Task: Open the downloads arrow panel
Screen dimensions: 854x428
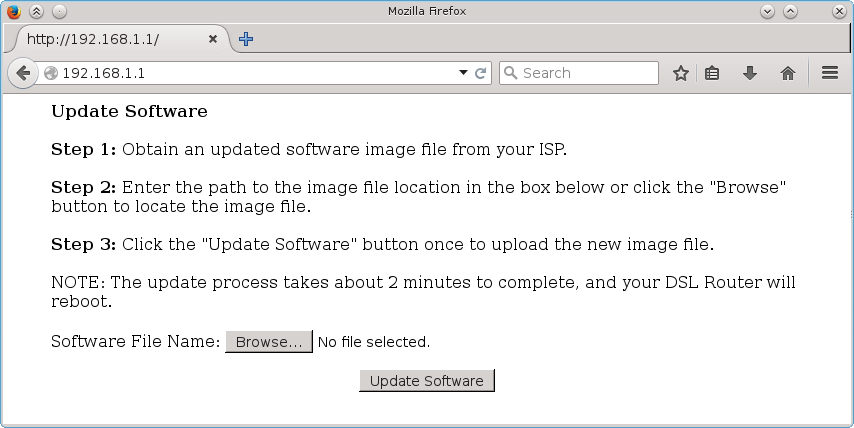Action: coord(749,73)
